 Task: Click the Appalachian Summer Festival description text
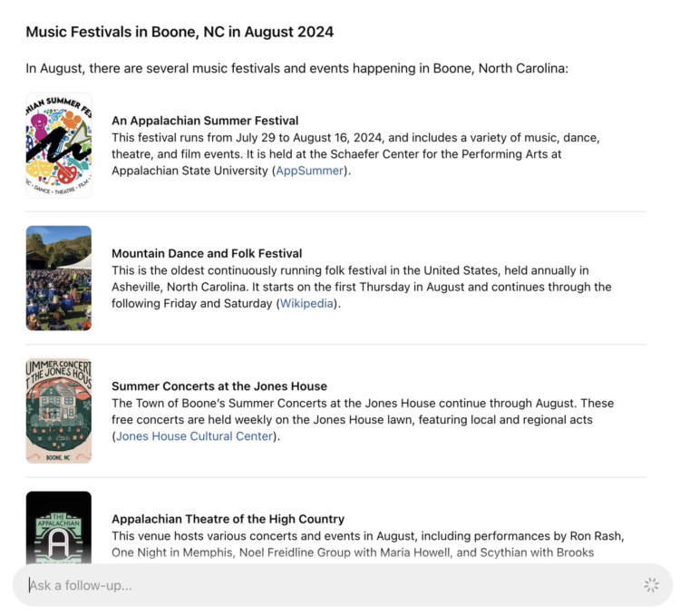(x=355, y=138)
